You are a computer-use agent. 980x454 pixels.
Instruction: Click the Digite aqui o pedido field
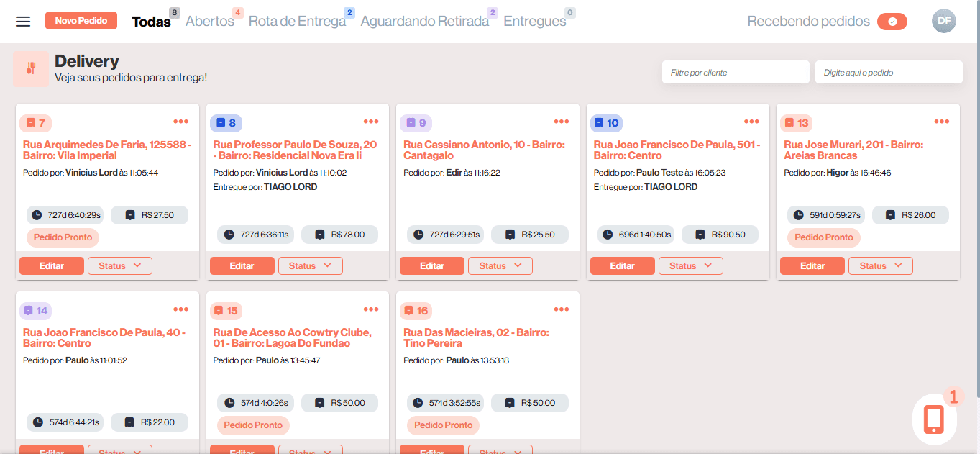(x=889, y=72)
